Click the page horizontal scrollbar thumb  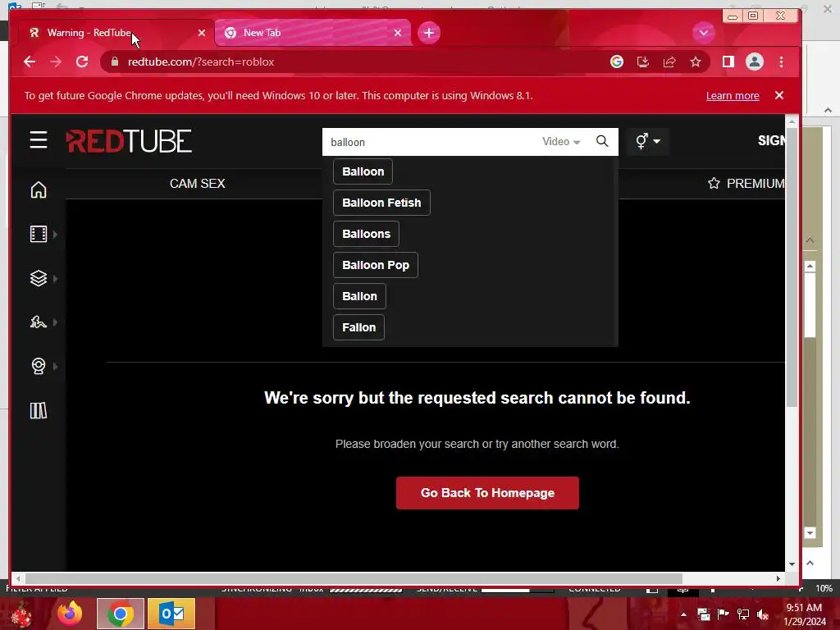coord(354,578)
